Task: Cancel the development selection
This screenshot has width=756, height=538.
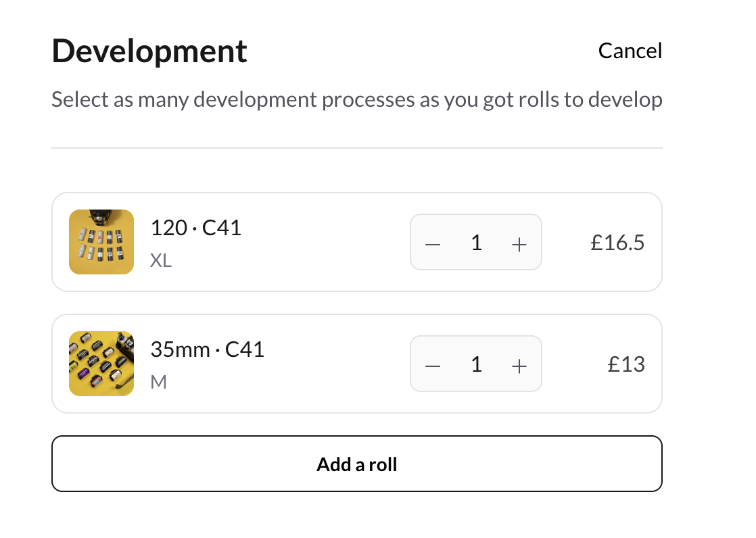Action: point(630,51)
